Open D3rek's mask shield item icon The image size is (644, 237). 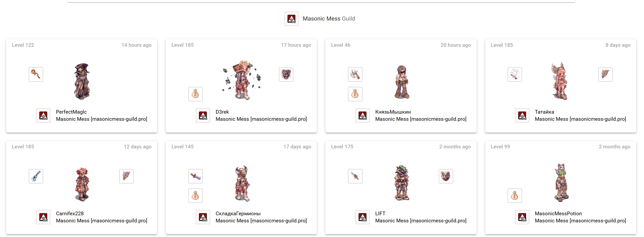coord(286,74)
